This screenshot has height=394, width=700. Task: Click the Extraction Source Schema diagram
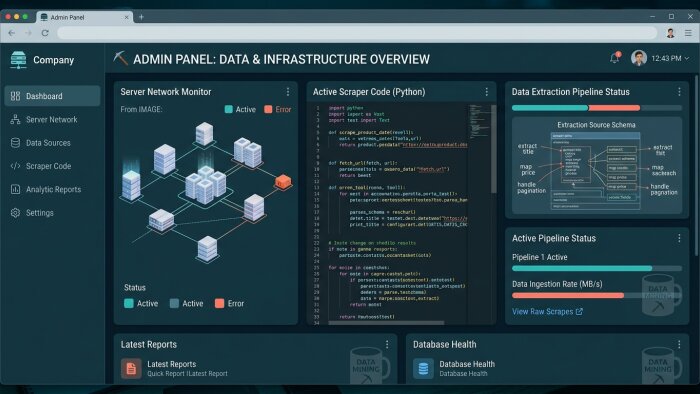click(x=597, y=166)
